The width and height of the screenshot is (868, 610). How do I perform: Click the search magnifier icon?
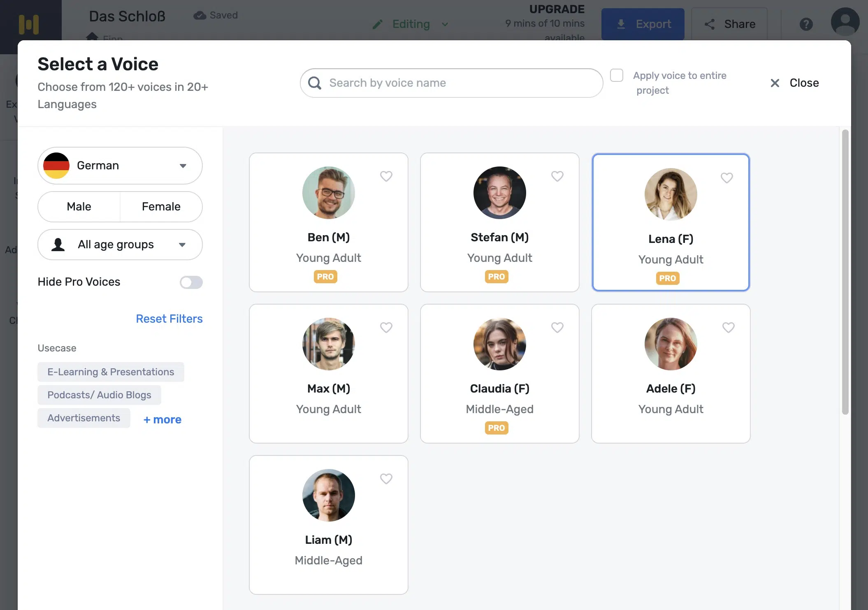click(x=314, y=83)
